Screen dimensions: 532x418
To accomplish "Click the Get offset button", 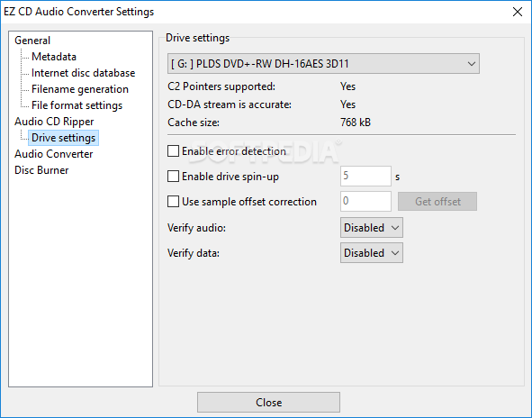I will tap(437, 202).
